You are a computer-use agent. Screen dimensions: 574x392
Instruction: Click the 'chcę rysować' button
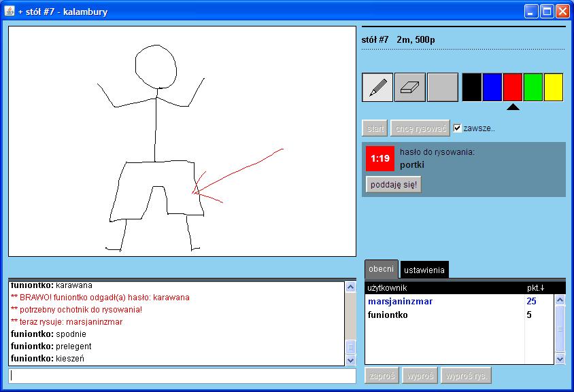[x=420, y=128]
